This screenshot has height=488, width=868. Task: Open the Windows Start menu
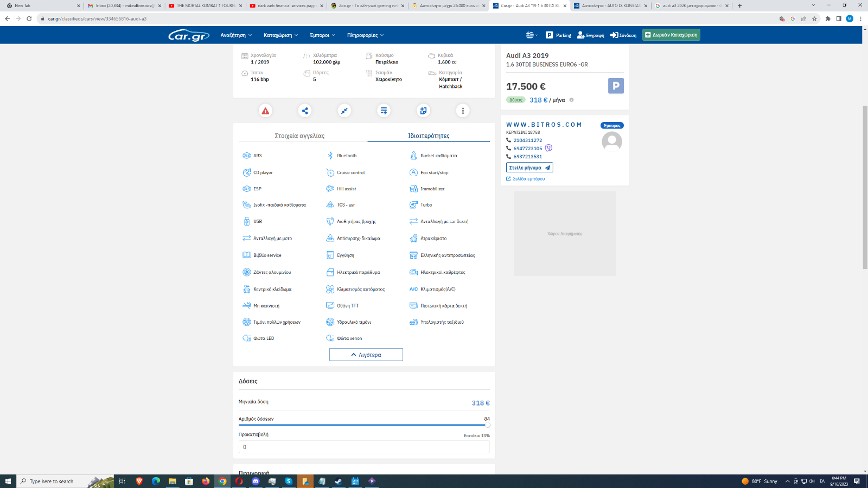click(x=8, y=481)
